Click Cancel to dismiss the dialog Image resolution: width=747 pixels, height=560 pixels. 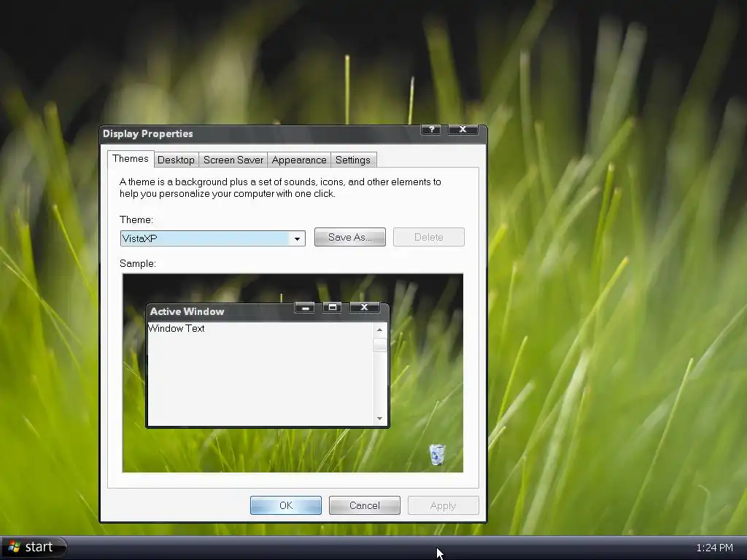click(x=365, y=505)
